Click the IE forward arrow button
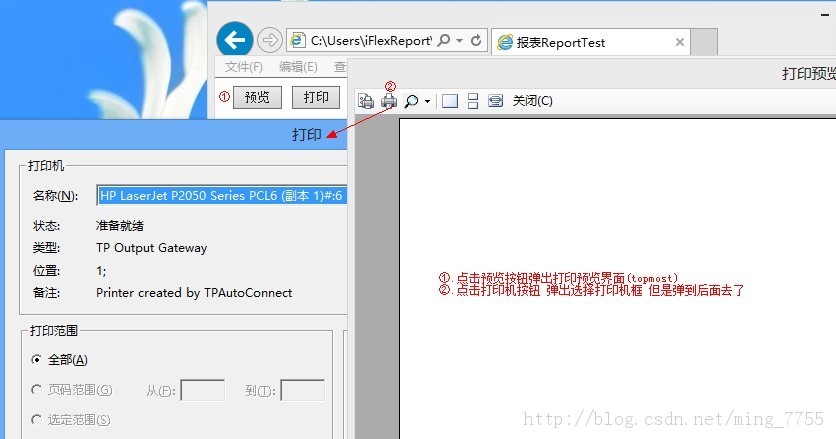Image resolution: width=836 pixels, height=439 pixels. (x=270, y=40)
